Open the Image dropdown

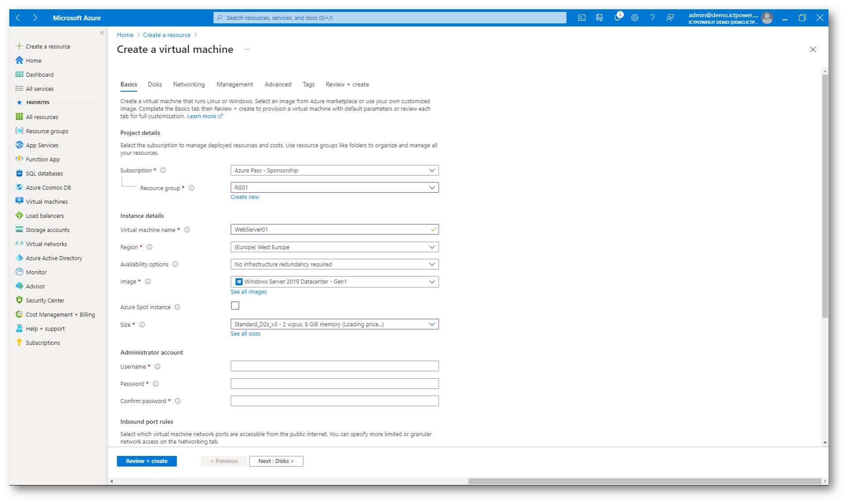335,281
